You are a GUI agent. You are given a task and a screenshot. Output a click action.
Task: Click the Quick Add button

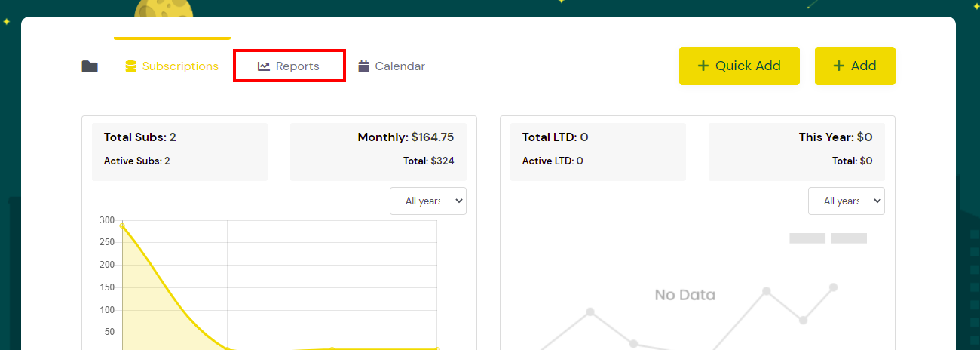740,66
